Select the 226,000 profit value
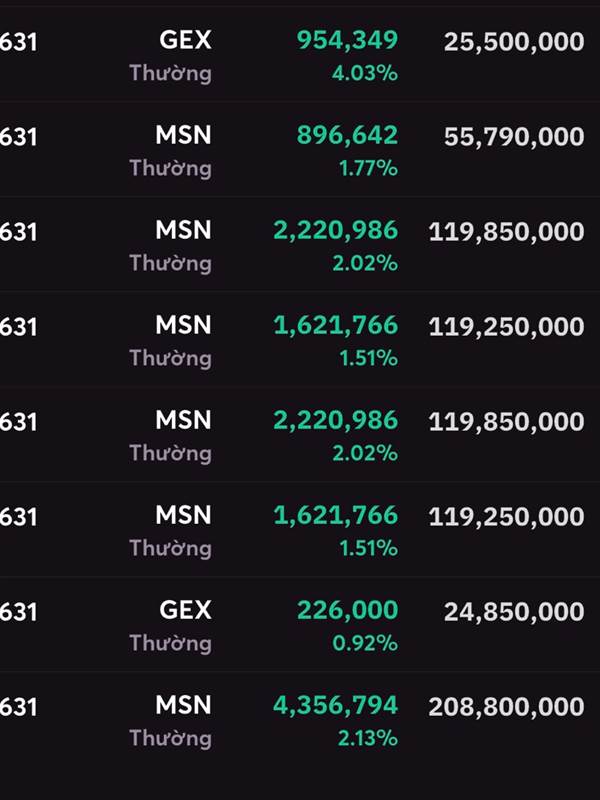The width and height of the screenshot is (600, 800). (347, 610)
